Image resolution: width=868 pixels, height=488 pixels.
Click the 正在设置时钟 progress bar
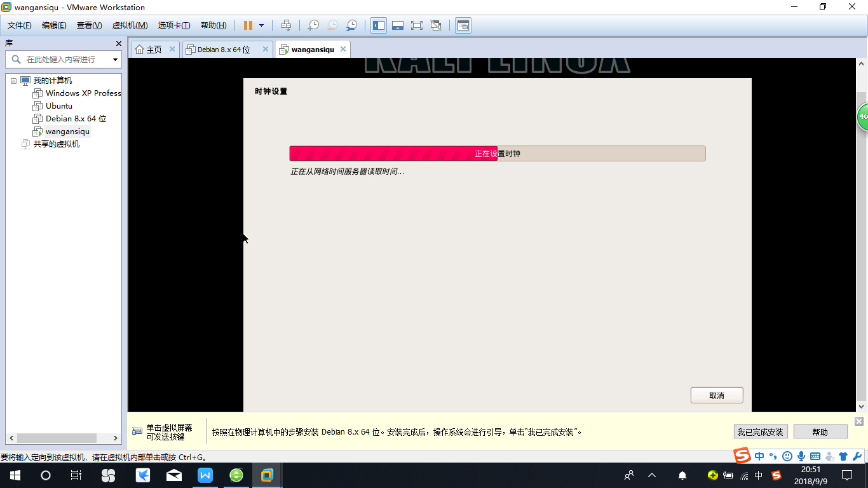point(498,154)
